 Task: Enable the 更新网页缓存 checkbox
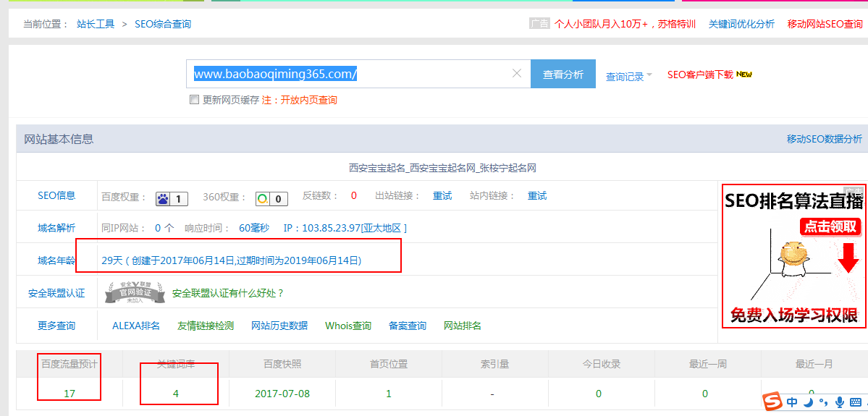[194, 100]
